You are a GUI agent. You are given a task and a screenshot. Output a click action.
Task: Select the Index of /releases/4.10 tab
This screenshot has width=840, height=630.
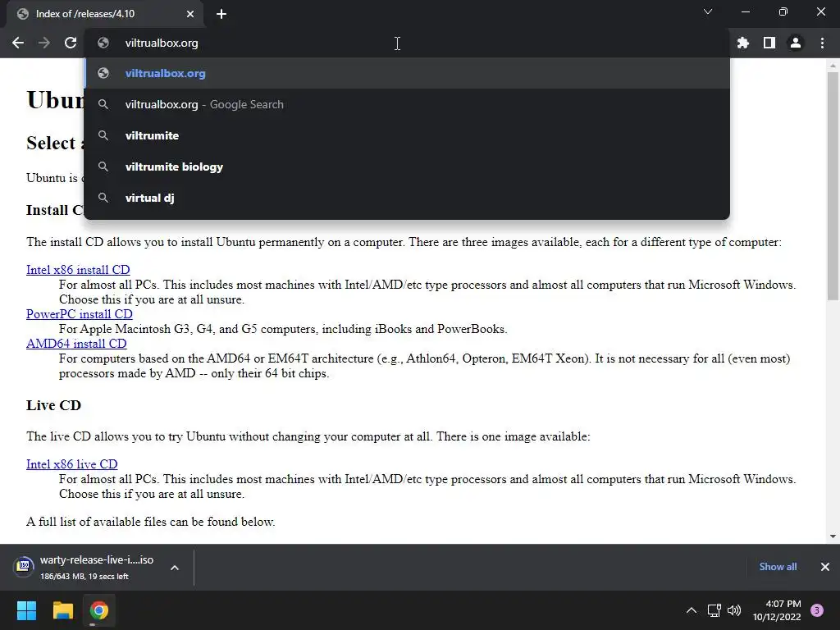(x=105, y=14)
